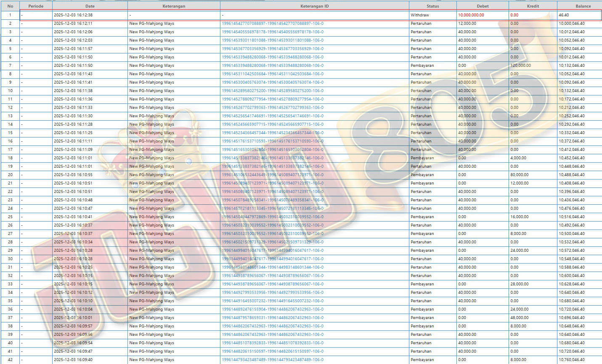
Task: Click the 80,000.00 kredit cell in row 20
Action: click(520, 175)
